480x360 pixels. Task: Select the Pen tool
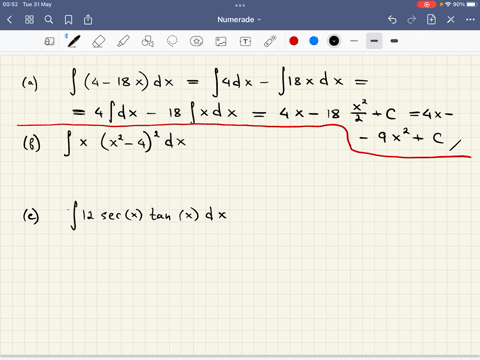click(x=73, y=41)
